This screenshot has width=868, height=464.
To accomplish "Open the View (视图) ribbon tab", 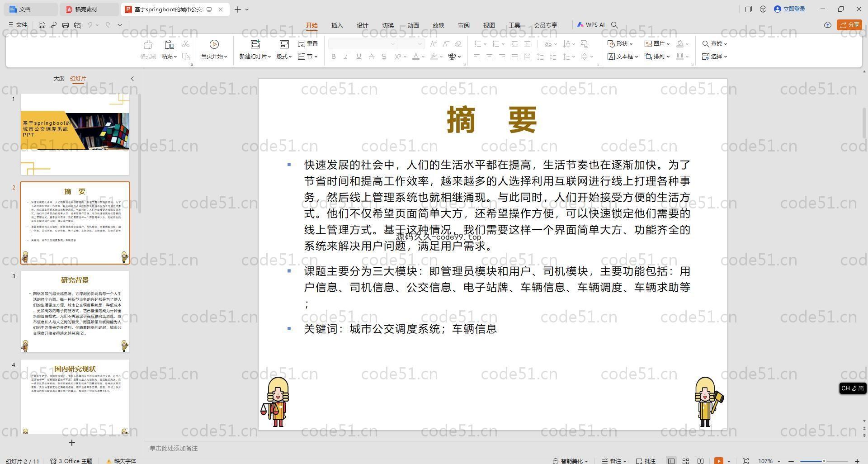I will pos(489,25).
